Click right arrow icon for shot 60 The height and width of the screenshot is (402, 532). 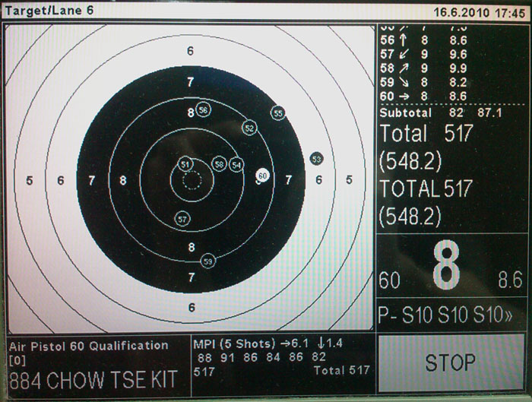coord(404,97)
